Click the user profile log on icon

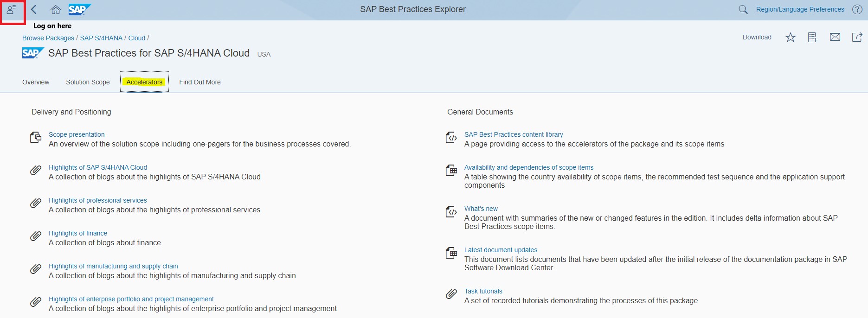pyautogui.click(x=12, y=9)
